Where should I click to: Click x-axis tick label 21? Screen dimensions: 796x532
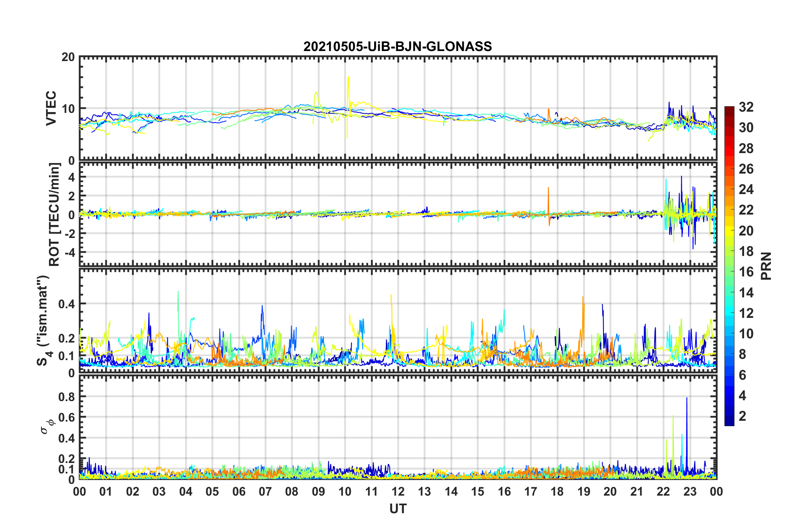tap(637, 491)
